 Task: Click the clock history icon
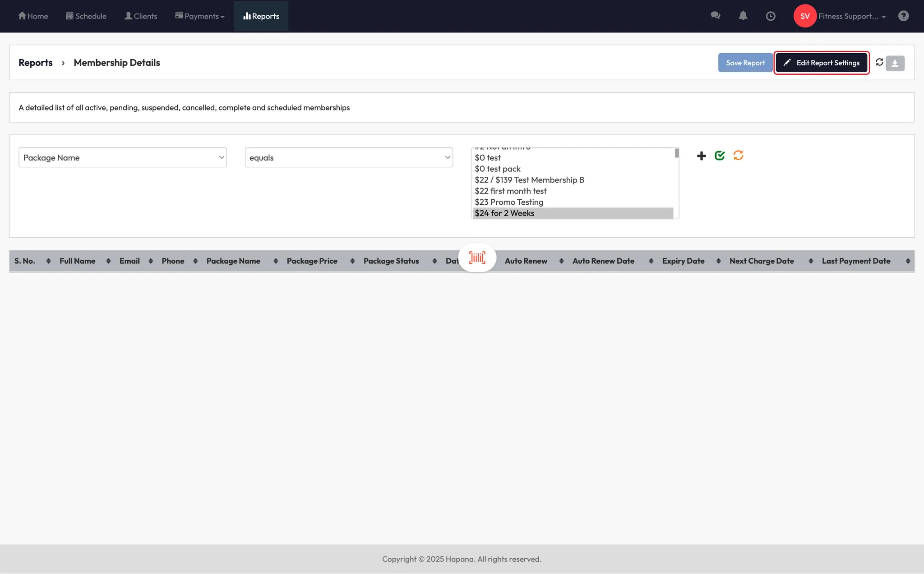click(771, 16)
